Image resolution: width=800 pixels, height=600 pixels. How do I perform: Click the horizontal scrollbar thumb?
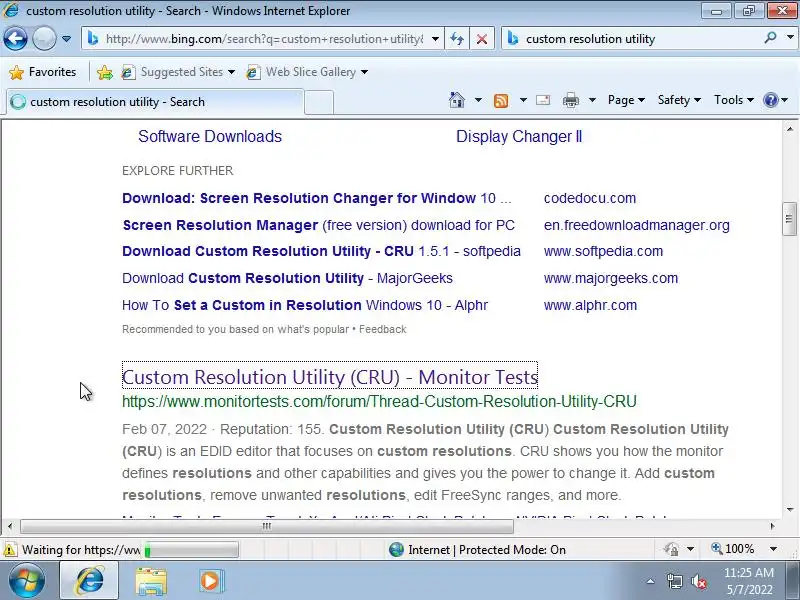(267, 526)
